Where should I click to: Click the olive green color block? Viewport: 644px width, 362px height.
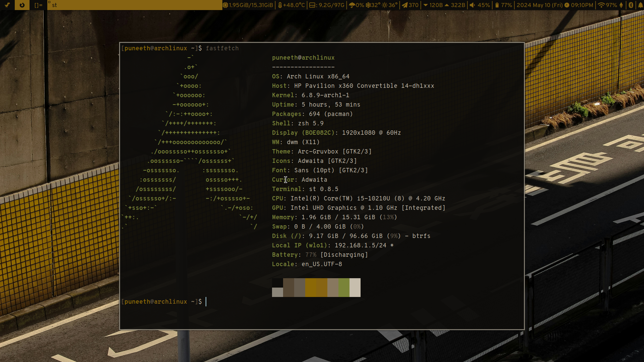[344, 287]
